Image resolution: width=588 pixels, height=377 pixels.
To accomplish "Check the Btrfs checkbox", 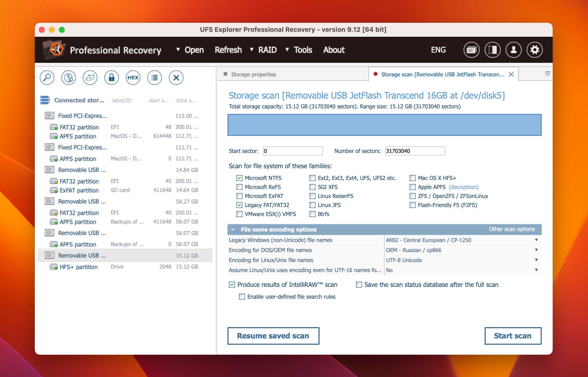I will [x=313, y=214].
